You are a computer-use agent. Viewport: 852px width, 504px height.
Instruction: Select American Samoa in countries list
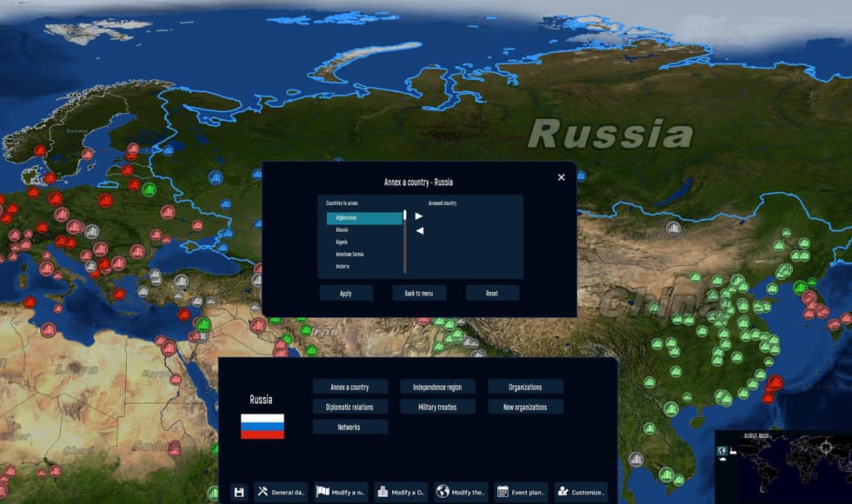pyautogui.click(x=364, y=254)
